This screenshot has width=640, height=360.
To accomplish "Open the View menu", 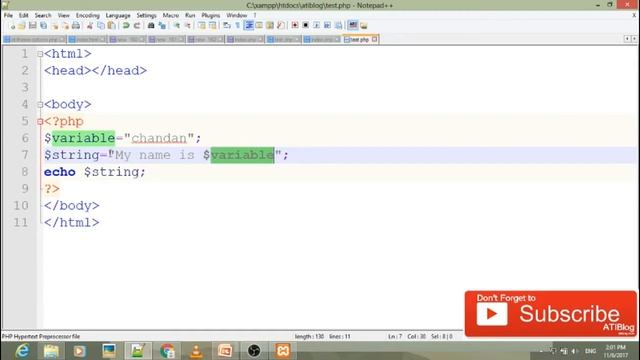I will coord(63,16).
